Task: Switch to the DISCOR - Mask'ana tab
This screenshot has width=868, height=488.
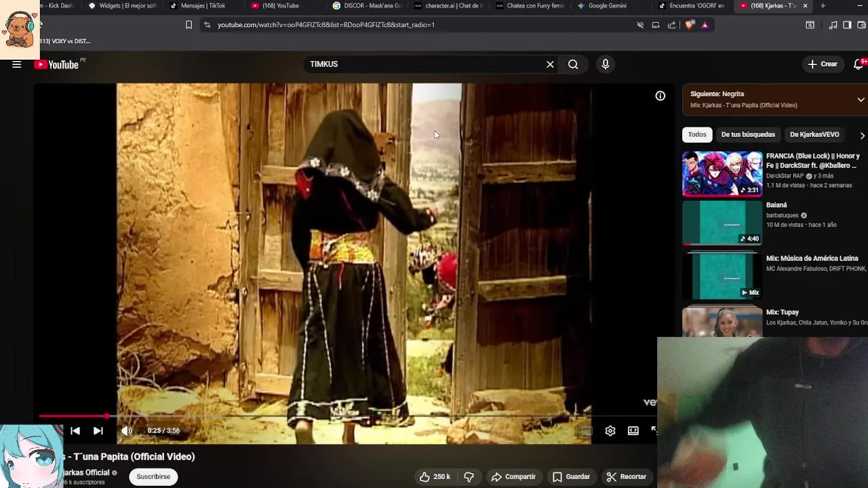Action: point(366,6)
